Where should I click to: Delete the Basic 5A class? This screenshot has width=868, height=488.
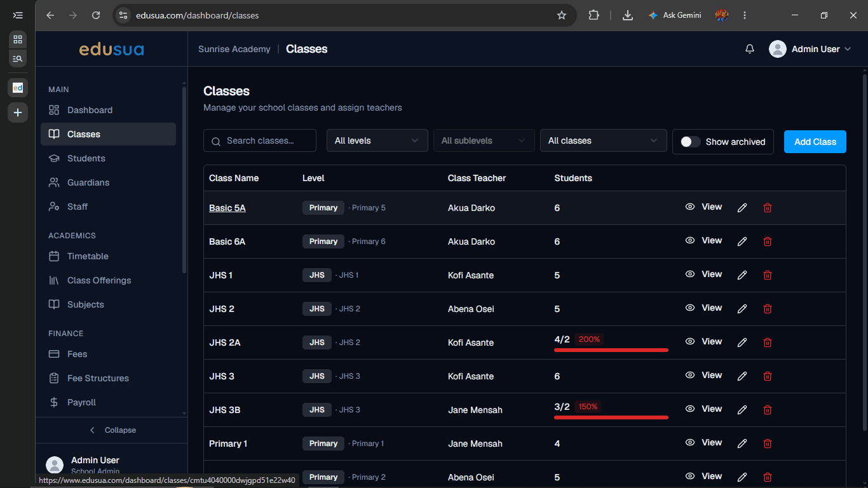[767, 208]
